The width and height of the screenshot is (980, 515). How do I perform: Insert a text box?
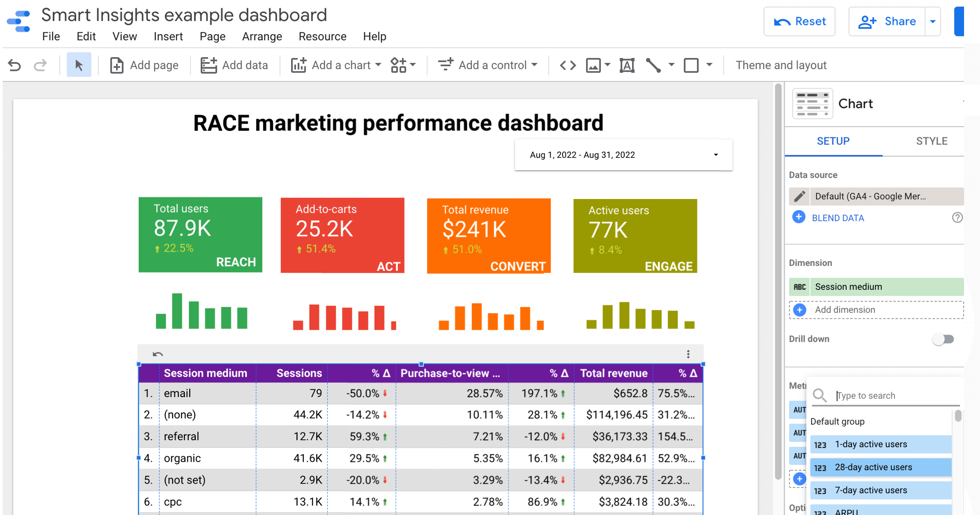coord(627,65)
